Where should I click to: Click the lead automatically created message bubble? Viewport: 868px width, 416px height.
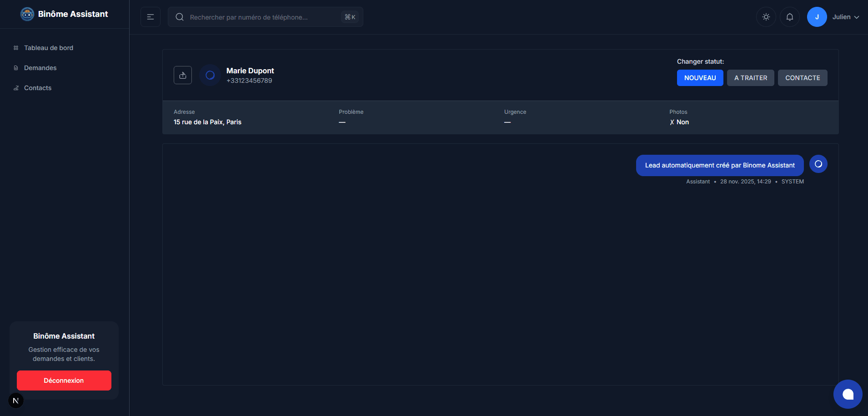click(719, 165)
